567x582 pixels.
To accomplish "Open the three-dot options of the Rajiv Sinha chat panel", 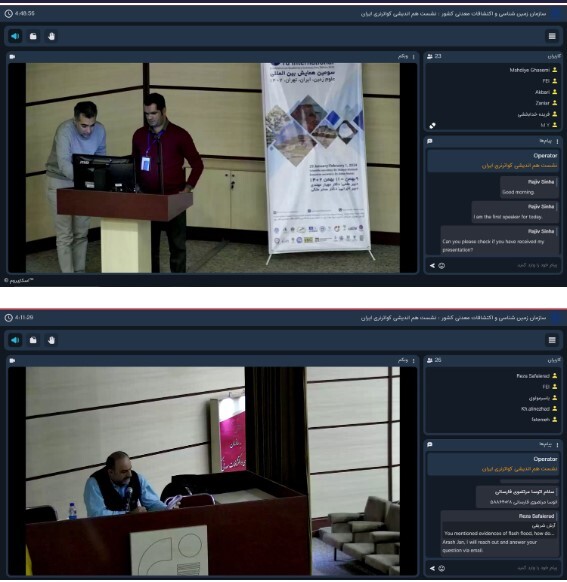I will 557,141.
